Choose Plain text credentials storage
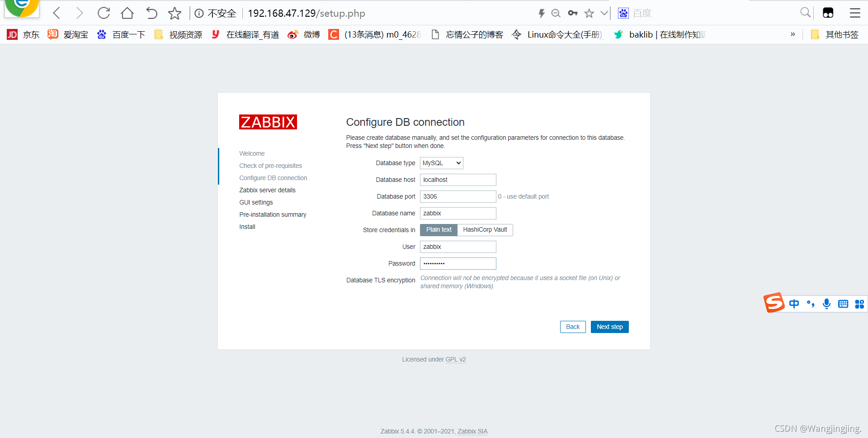Viewport: 868px width, 438px height. 439,230
